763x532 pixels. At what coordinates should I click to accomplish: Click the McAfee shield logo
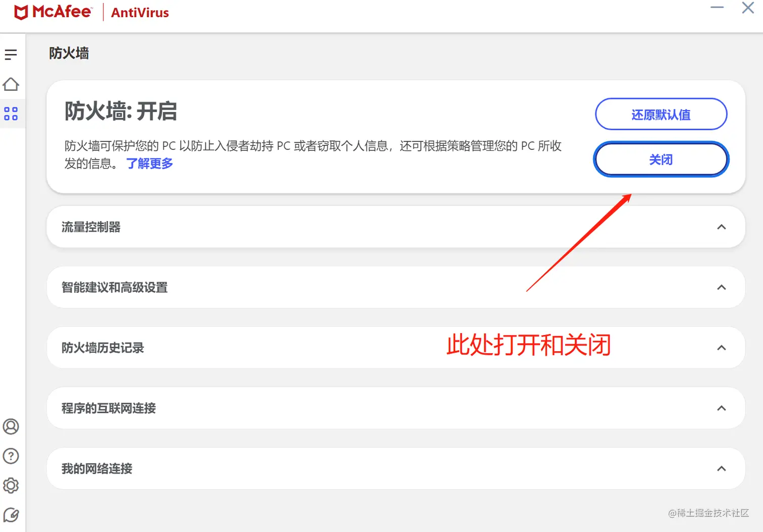click(x=21, y=12)
